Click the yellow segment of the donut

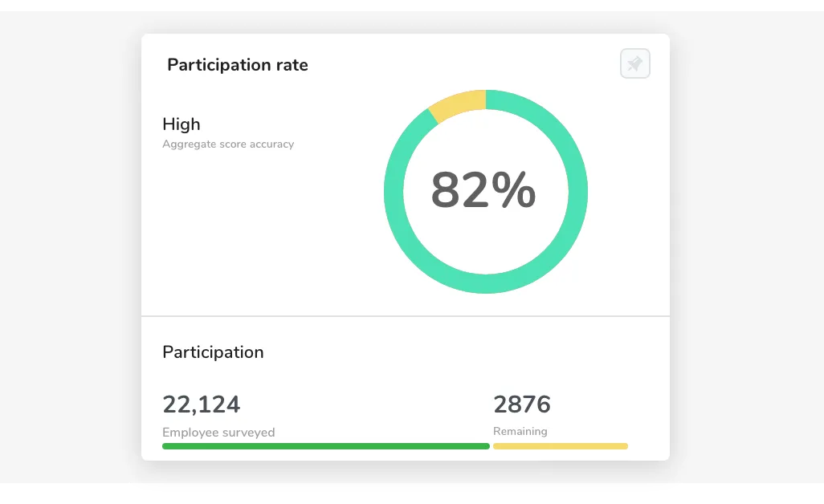pyautogui.click(x=459, y=104)
